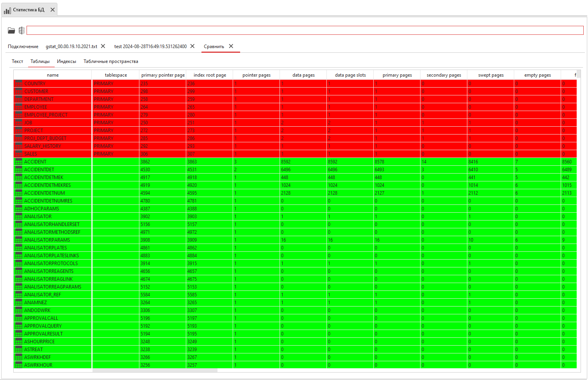Click the table icon beside CUSTOMER row

click(x=18, y=91)
